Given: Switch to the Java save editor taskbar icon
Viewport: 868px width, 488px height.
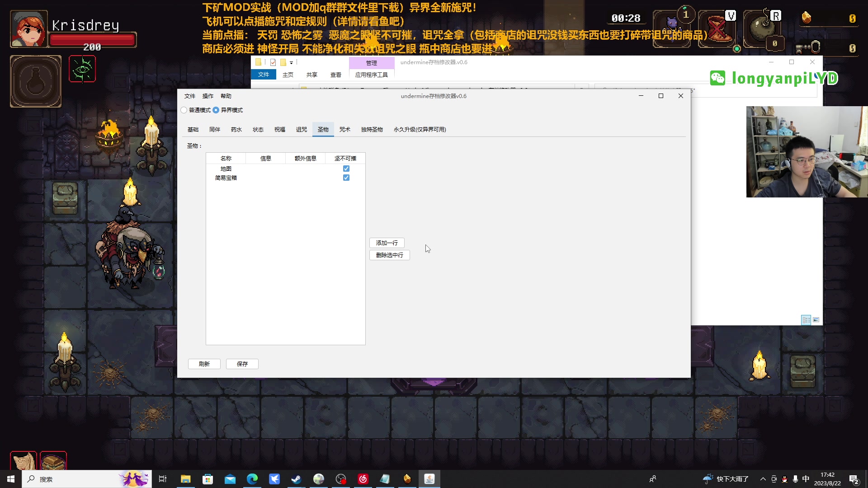Looking at the screenshot, I should click(429, 479).
